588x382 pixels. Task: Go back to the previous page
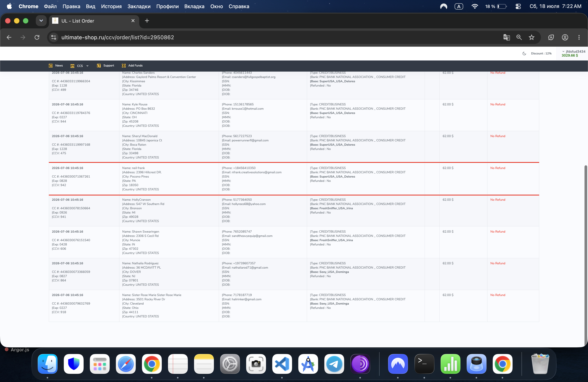(x=9, y=37)
